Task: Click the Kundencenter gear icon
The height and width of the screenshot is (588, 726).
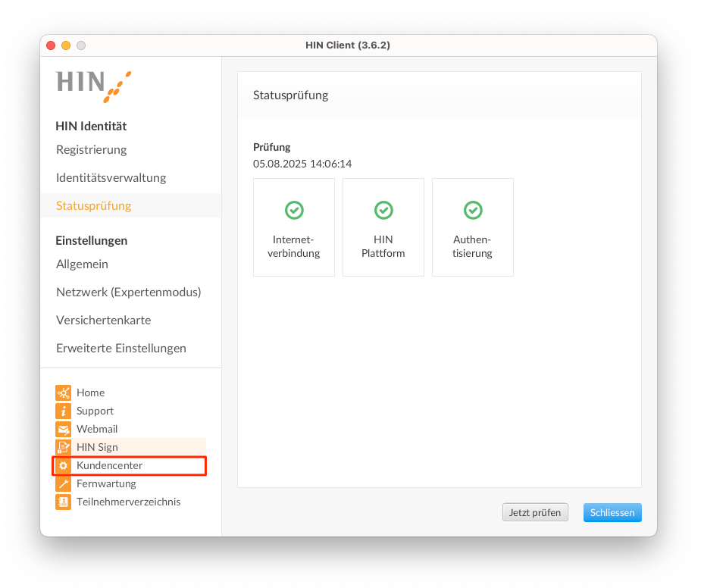Action: (64, 465)
